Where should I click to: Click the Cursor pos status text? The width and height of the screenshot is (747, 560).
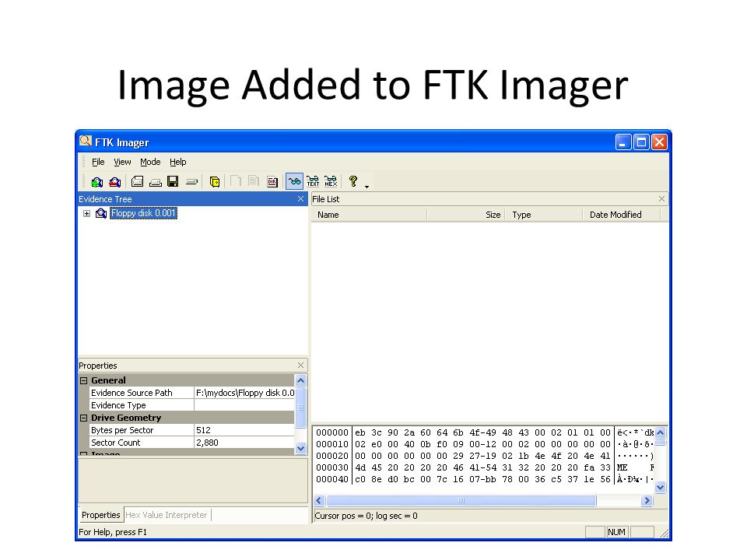point(366,516)
